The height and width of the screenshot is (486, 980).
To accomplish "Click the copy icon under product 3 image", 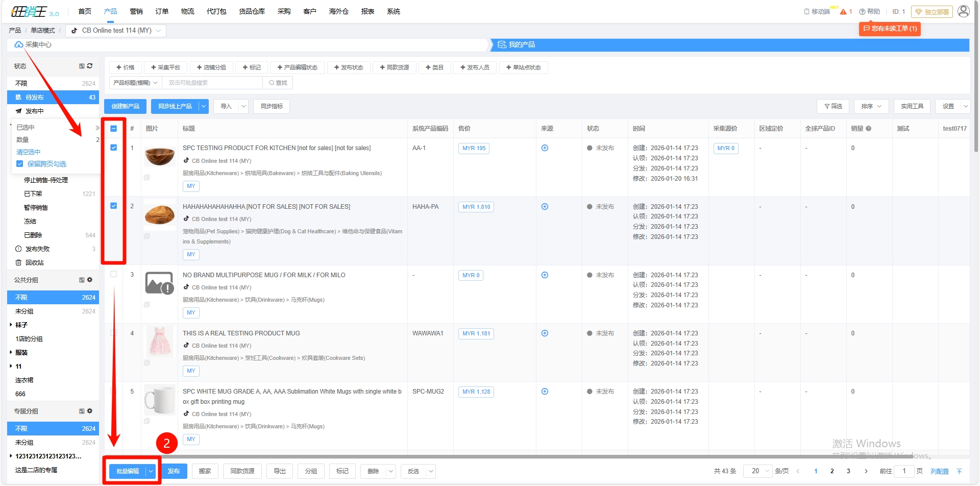I will point(147,305).
